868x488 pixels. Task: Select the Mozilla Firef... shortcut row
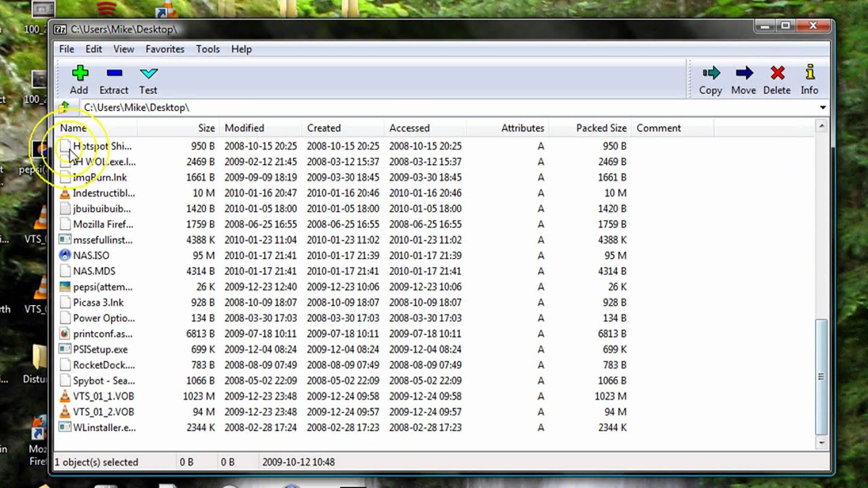[x=103, y=224]
